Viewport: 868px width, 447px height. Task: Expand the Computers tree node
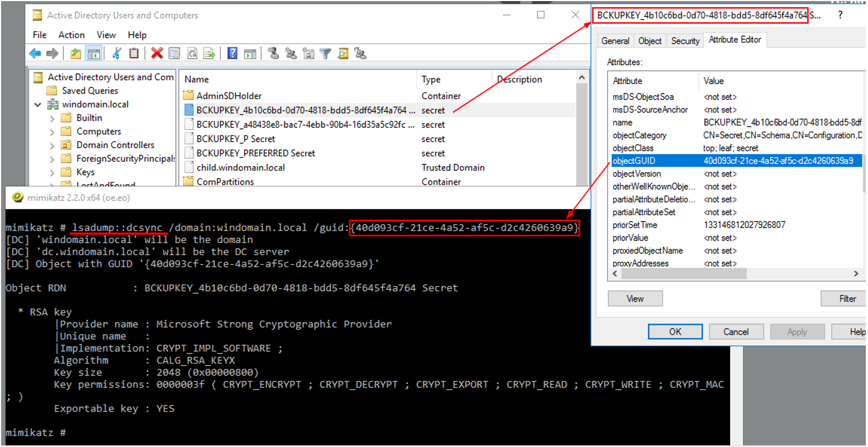click(x=52, y=132)
